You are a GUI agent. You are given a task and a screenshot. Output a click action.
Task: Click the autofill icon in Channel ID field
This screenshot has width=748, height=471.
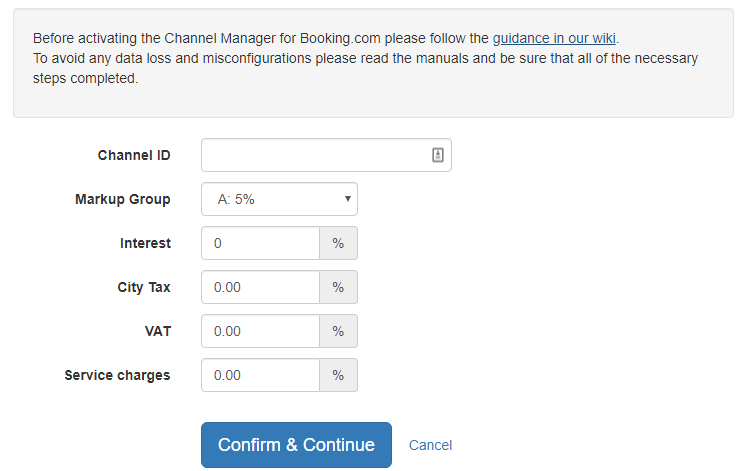437,155
